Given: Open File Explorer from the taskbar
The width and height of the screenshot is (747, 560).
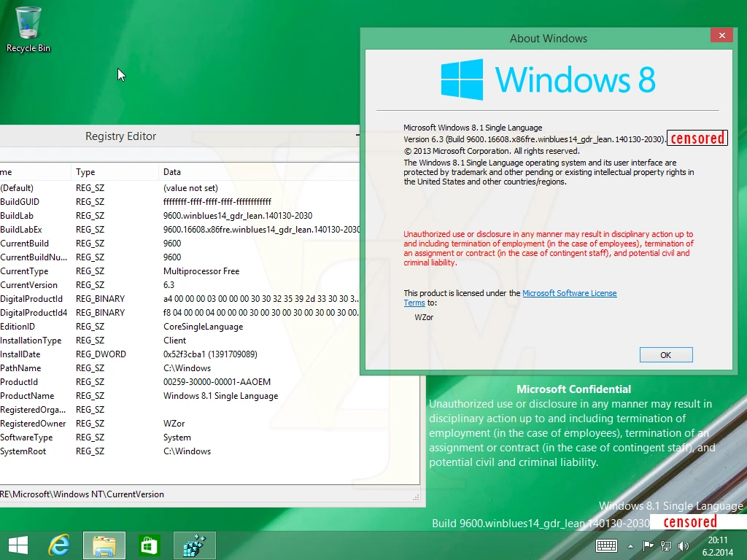Looking at the screenshot, I should pyautogui.click(x=104, y=545).
